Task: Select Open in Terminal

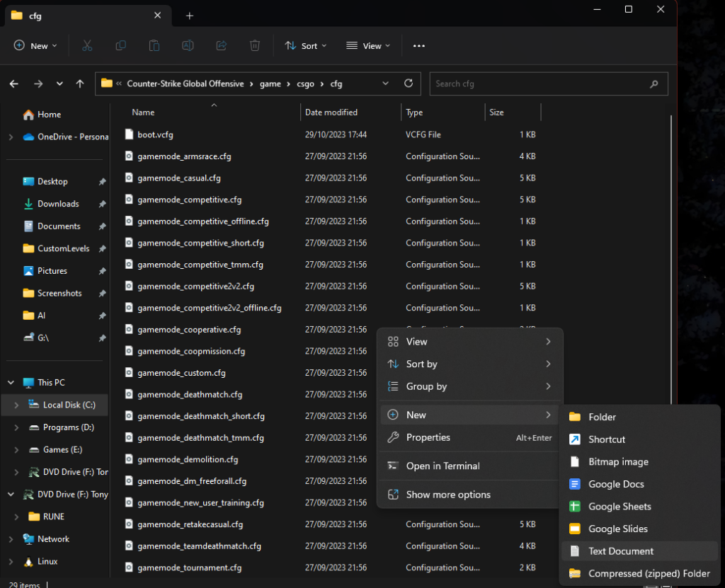Action: point(470,466)
